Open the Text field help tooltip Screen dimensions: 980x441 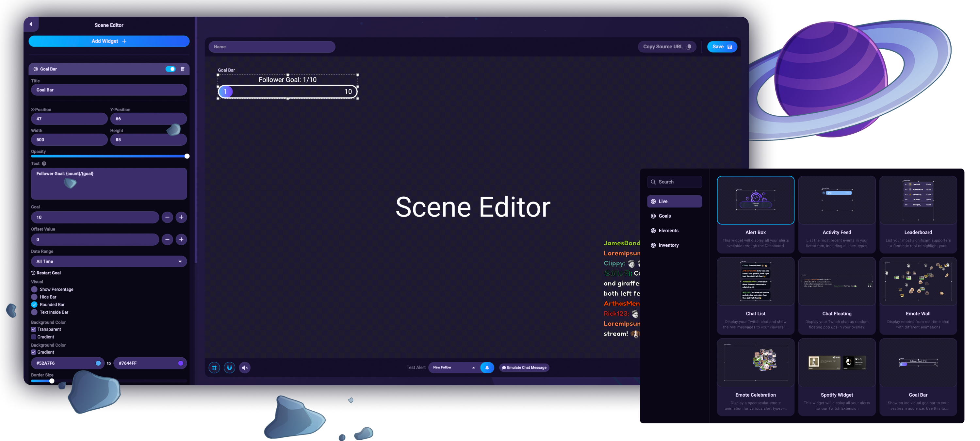coord(44,163)
